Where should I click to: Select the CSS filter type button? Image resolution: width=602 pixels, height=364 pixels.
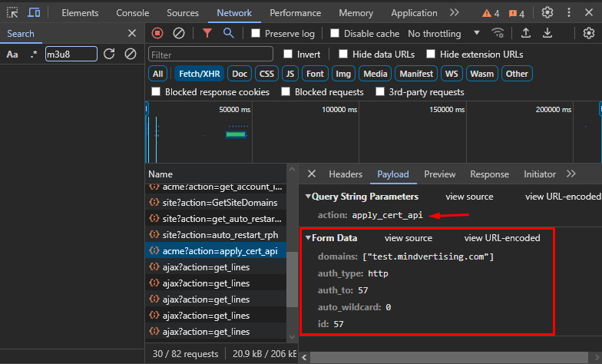coord(266,74)
